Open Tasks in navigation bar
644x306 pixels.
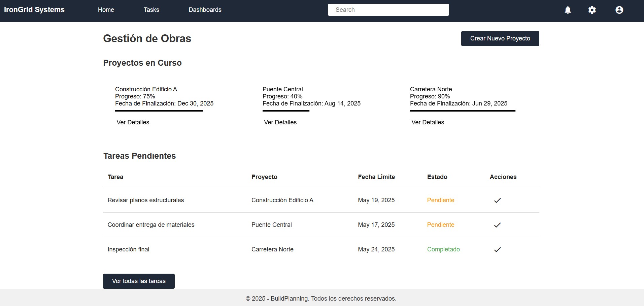click(x=151, y=10)
